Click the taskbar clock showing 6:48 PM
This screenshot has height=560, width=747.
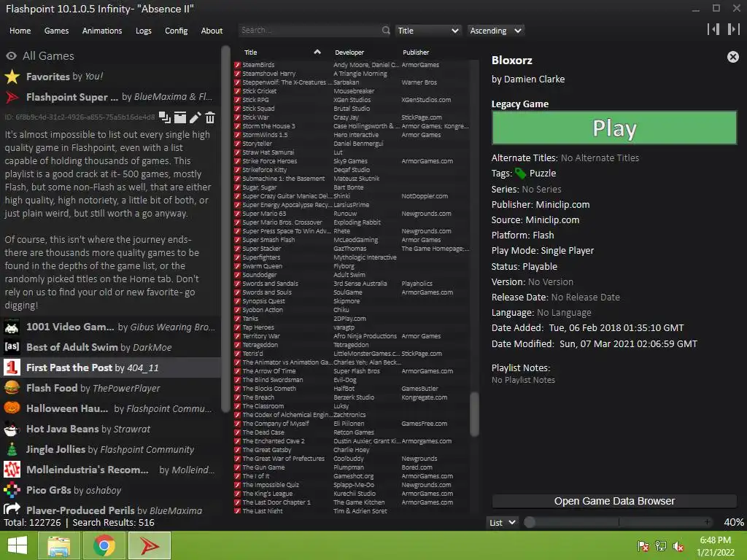click(715, 546)
